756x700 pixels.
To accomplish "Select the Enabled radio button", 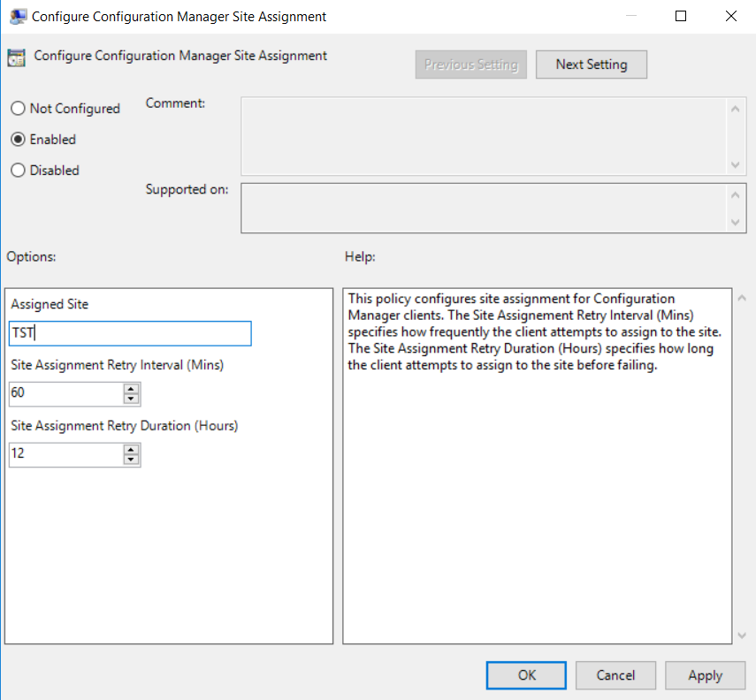I will coord(18,140).
